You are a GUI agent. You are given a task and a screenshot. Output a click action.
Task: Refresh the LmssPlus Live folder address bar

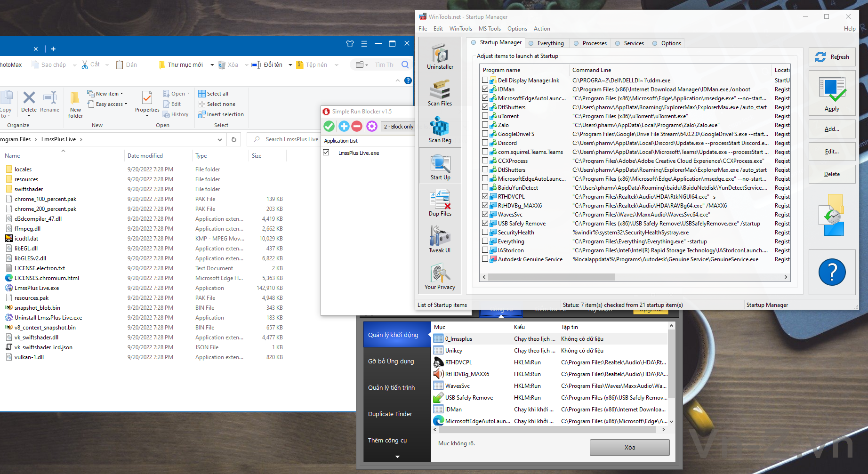tap(233, 139)
